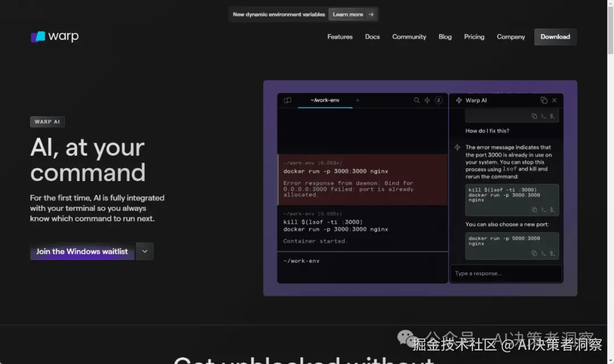614x364 pixels.
Task: Click the terminal prompt icon in the 5000:3000 code block
Action: coord(543,253)
